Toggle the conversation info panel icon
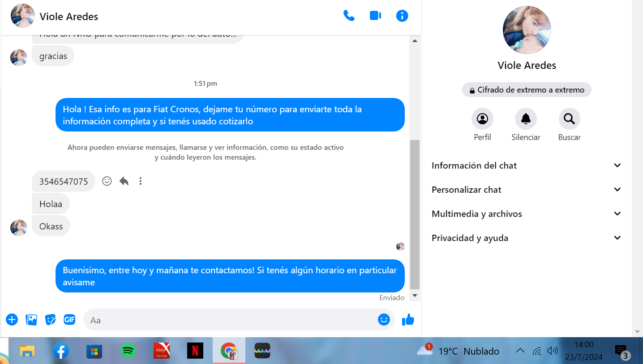643x364 pixels. tap(402, 16)
